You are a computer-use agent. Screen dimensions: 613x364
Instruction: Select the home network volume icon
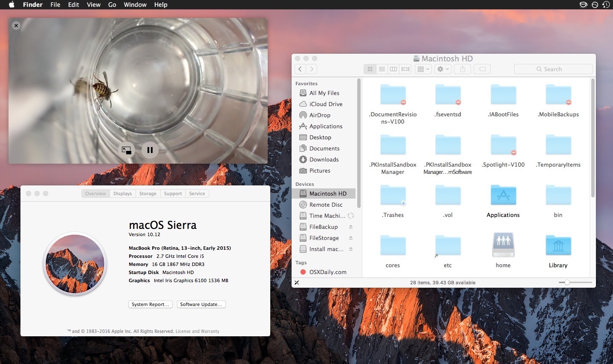(503, 245)
